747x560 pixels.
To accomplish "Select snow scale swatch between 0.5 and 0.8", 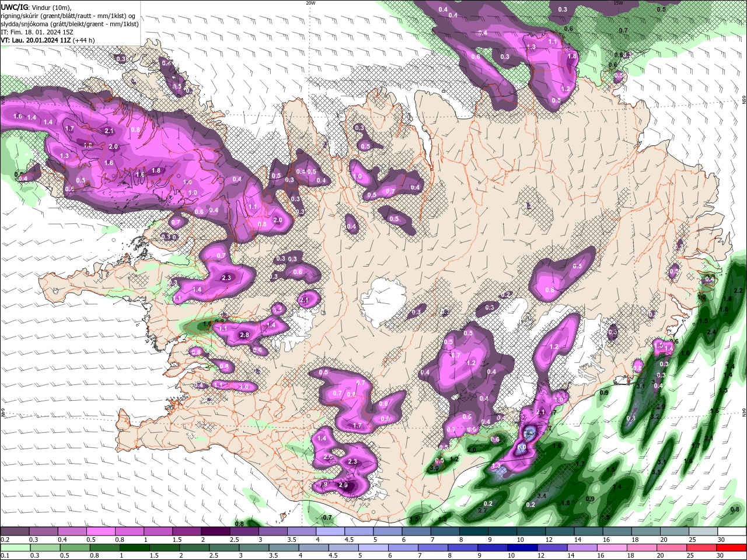I will coord(100,531).
